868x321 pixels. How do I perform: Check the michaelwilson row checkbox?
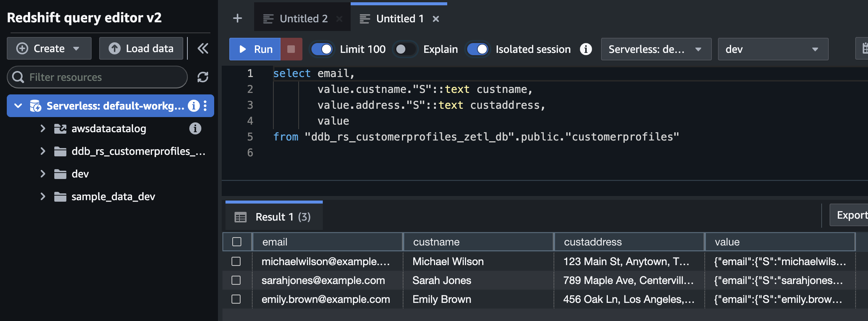pyautogui.click(x=236, y=261)
